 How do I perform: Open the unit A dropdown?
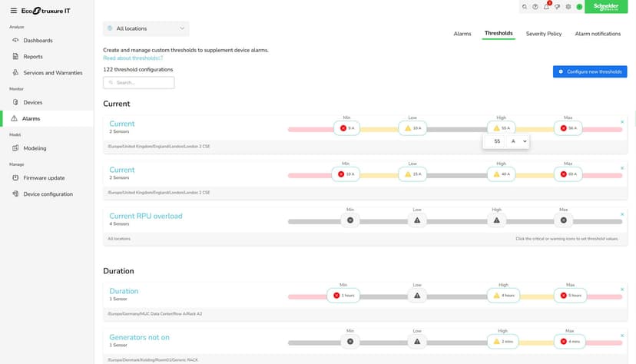518,141
